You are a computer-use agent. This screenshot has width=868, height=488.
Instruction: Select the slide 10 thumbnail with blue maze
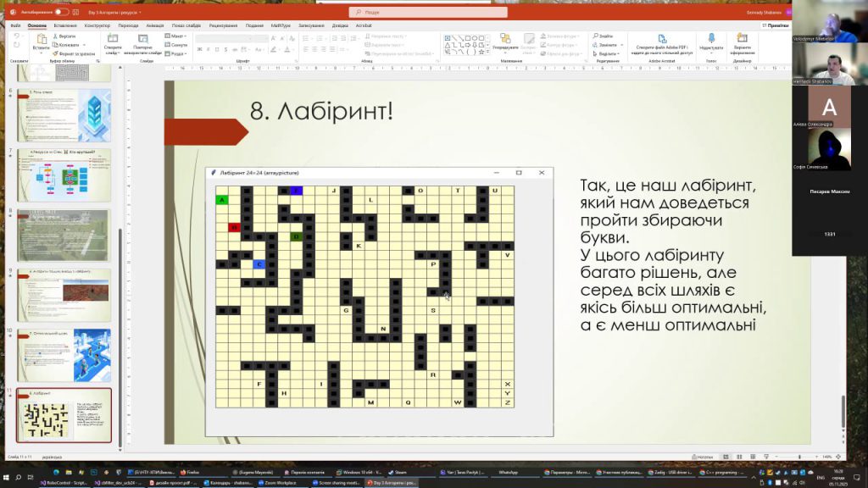click(x=64, y=355)
